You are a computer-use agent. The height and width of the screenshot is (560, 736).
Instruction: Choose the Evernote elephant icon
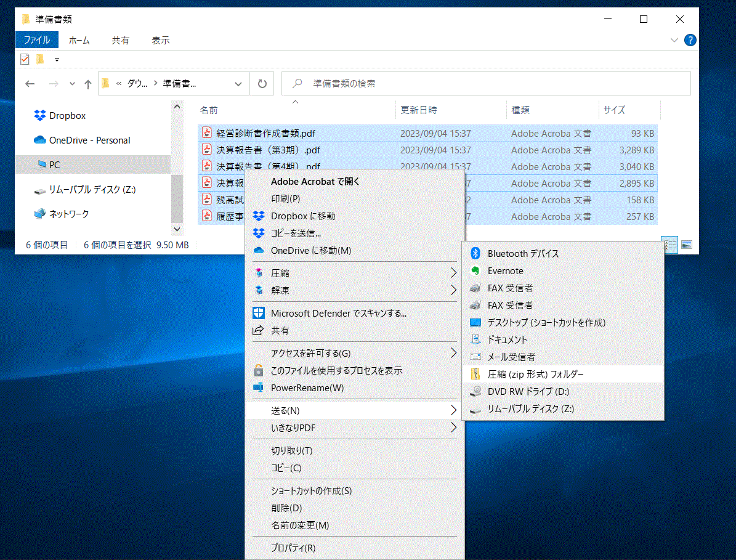pyautogui.click(x=475, y=270)
